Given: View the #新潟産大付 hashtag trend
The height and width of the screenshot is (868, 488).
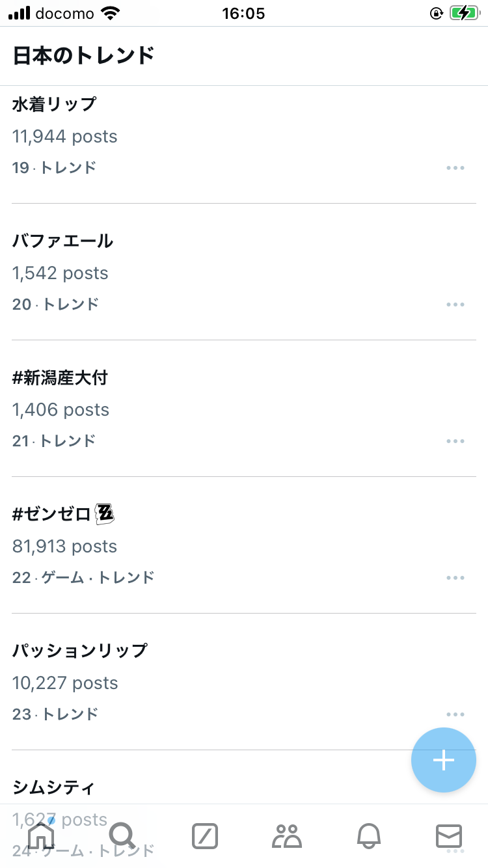Looking at the screenshot, I should pos(60,377).
